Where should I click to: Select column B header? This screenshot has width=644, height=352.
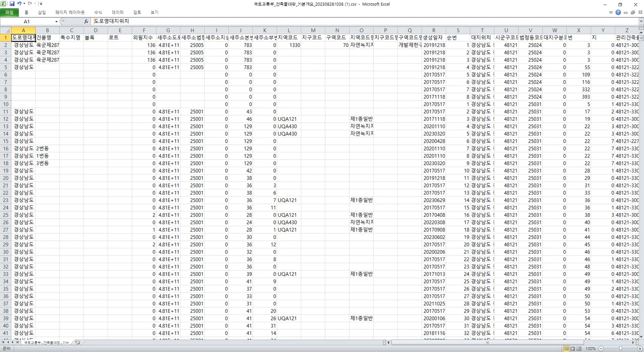(x=47, y=30)
